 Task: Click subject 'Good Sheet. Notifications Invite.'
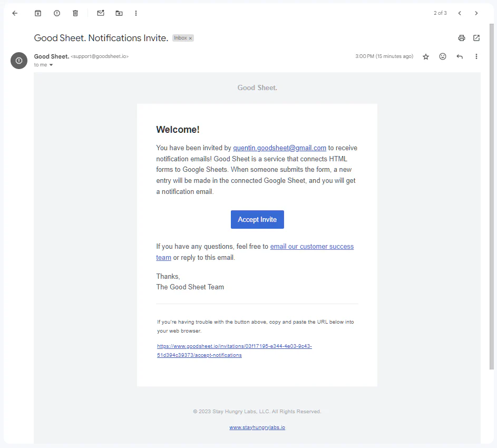(101, 38)
